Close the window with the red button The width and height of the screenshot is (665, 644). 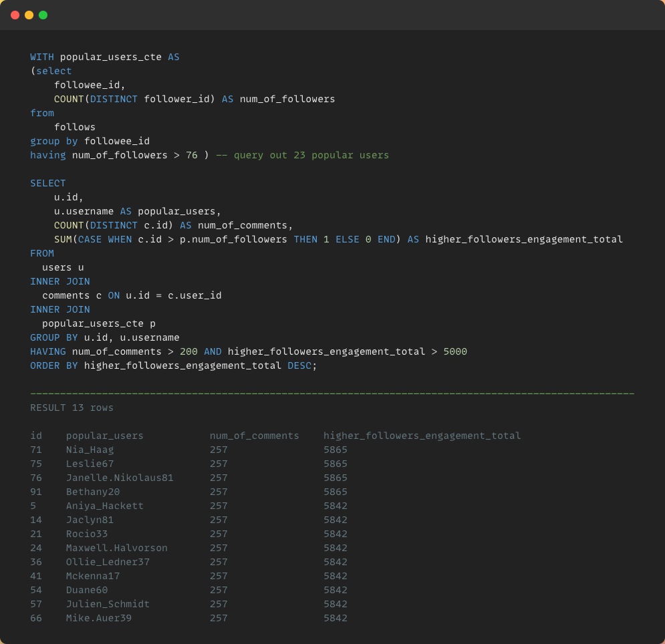(x=15, y=15)
